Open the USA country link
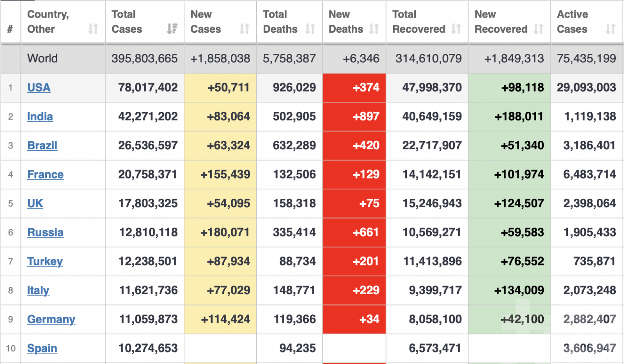This screenshot has width=624, height=364. coord(39,87)
